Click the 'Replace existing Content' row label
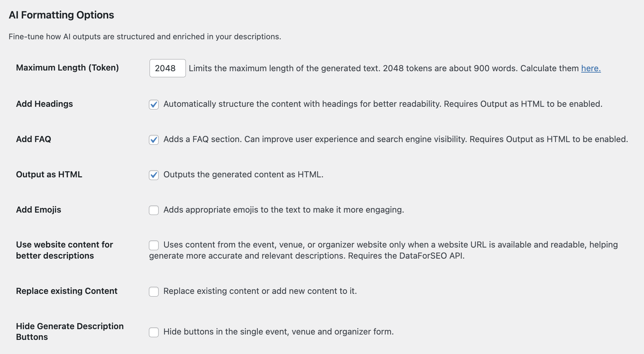Screen dimensions: 644x354 (67, 291)
